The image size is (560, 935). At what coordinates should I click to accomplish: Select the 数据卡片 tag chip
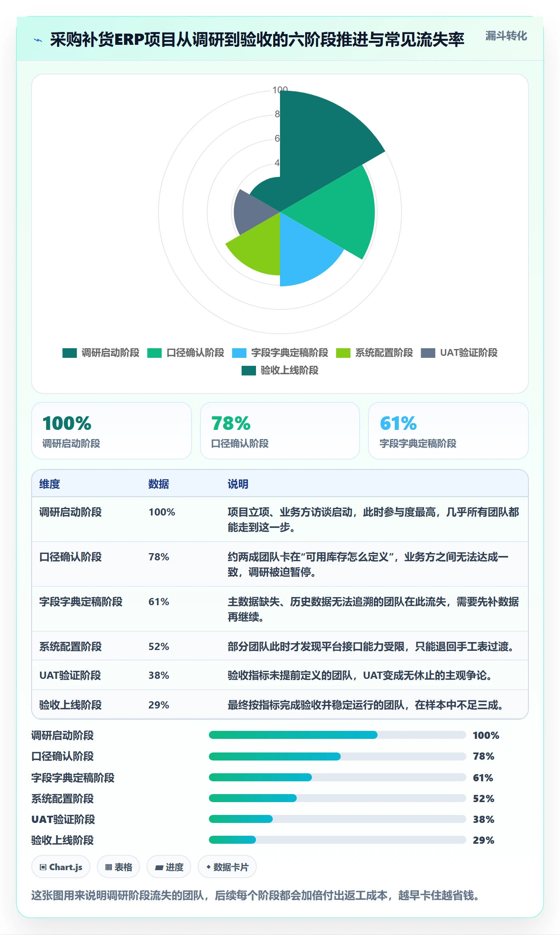click(x=227, y=867)
